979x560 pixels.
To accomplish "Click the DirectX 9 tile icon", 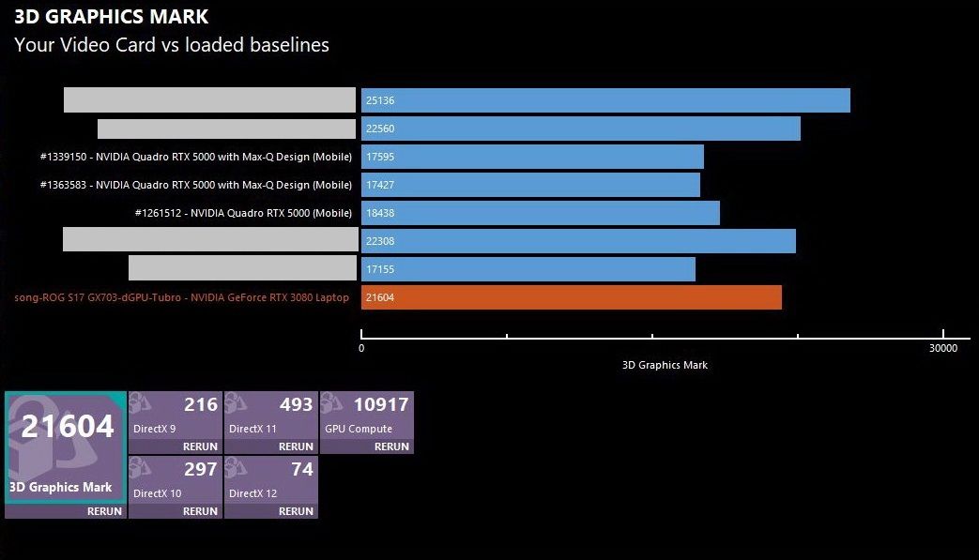I will pyautogui.click(x=141, y=402).
